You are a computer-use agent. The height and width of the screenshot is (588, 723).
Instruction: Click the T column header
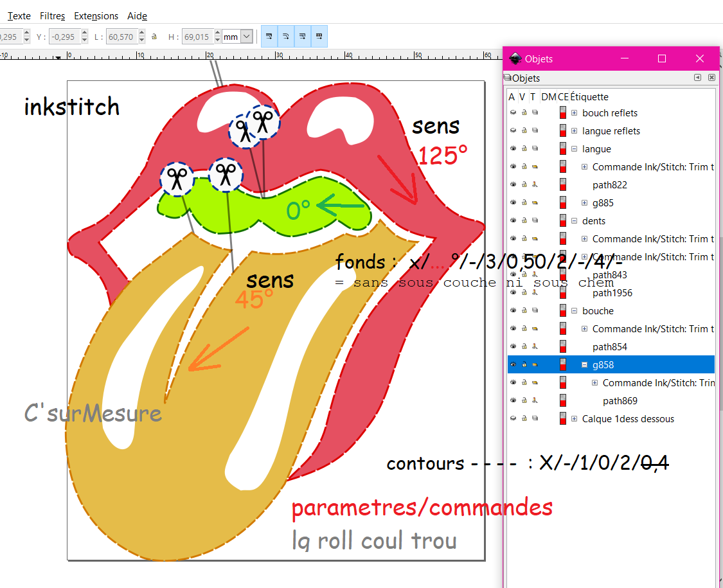tap(533, 97)
